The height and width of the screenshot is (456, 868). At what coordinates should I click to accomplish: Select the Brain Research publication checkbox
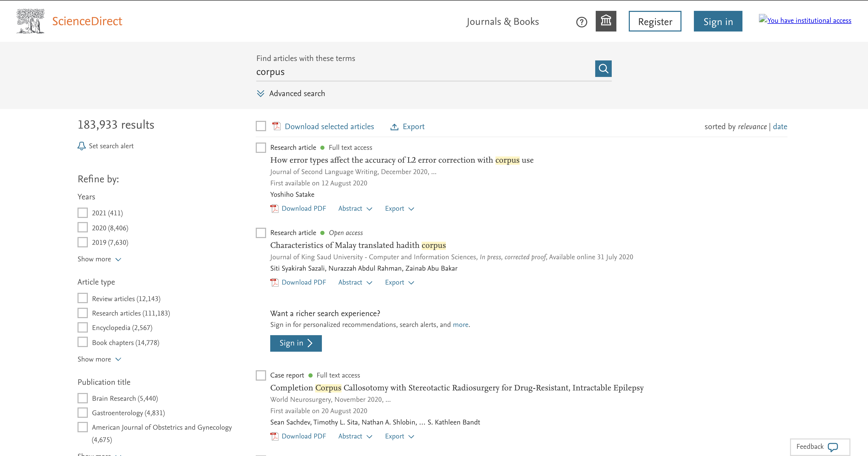(x=83, y=398)
